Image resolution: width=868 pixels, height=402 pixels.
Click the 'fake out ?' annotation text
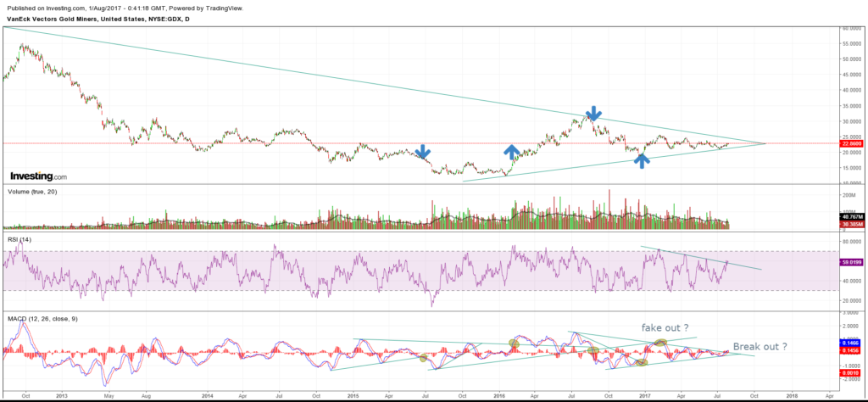666,327
